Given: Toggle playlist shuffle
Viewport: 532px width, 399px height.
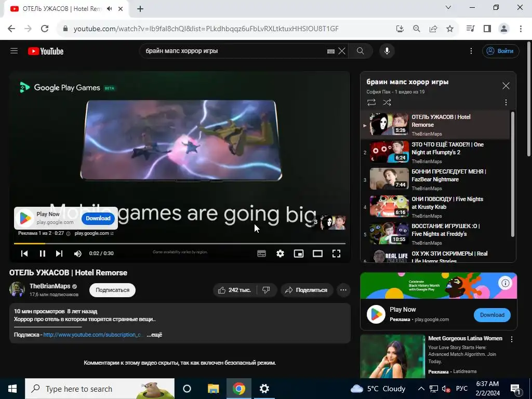Looking at the screenshot, I should (x=387, y=102).
